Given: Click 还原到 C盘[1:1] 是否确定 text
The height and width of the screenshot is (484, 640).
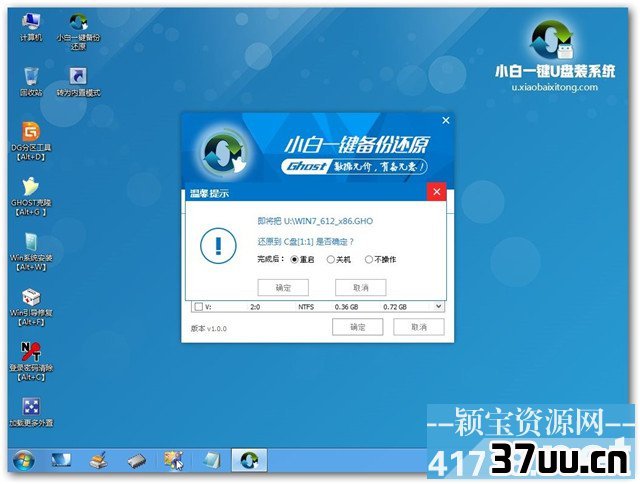Looking at the screenshot, I should pos(305,242).
